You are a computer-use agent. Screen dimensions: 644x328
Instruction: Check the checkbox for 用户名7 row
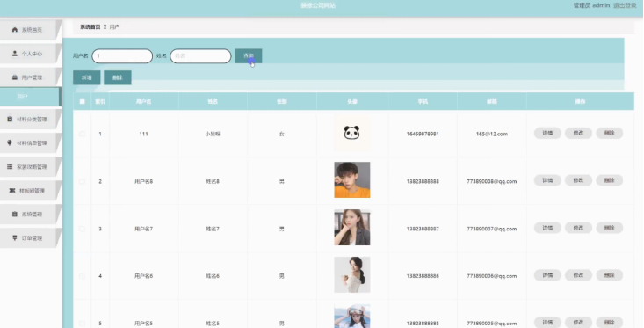pyautogui.click(x=82, y=229)
